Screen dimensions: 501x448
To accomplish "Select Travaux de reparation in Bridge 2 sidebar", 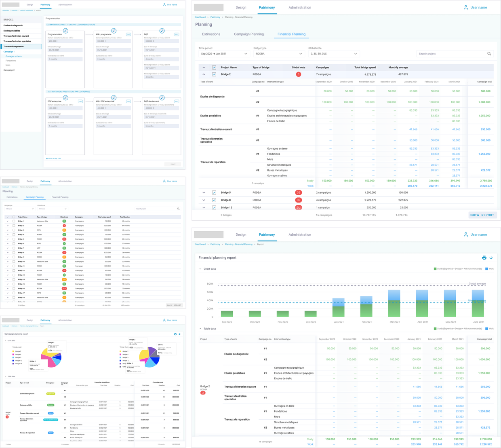I will click(21, 46).
